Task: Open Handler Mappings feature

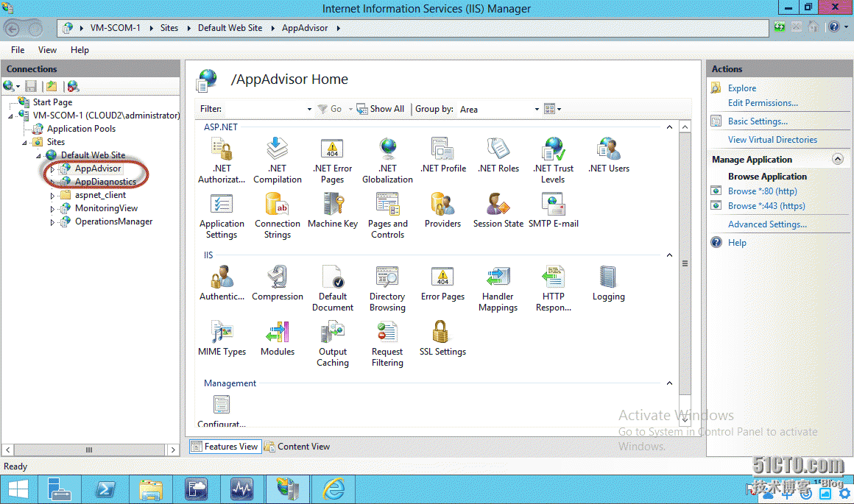Action: 498,288
